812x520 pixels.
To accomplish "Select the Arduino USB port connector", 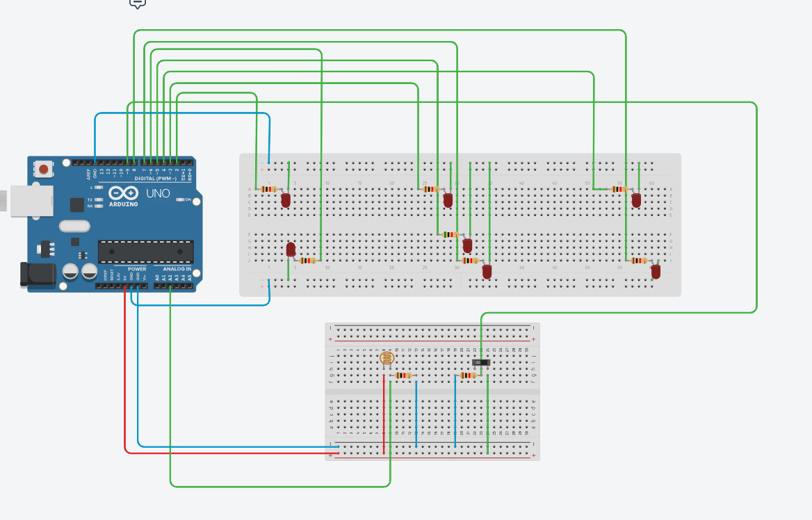I will coord(31,201).
